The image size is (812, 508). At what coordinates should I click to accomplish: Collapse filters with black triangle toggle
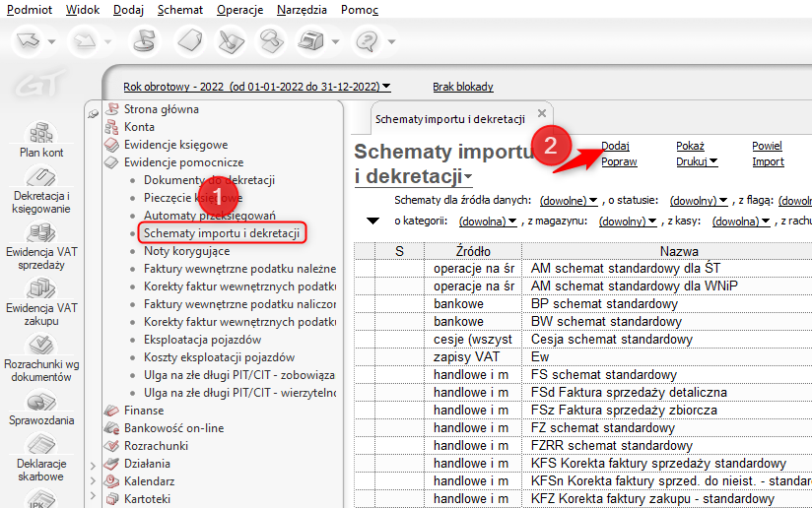click(372, 222)
